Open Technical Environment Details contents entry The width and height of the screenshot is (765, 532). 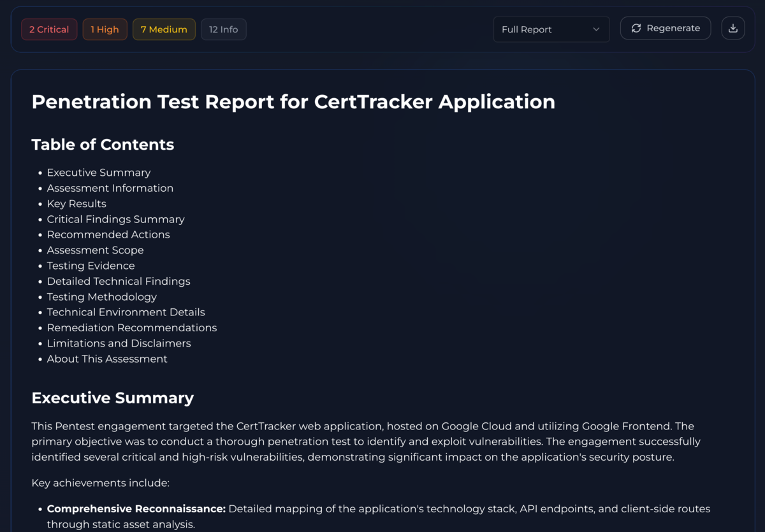point(126,312)
